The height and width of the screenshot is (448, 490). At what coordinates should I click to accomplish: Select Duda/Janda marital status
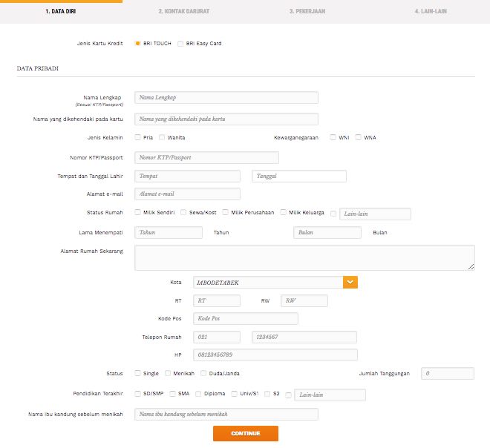coord(203,373)
